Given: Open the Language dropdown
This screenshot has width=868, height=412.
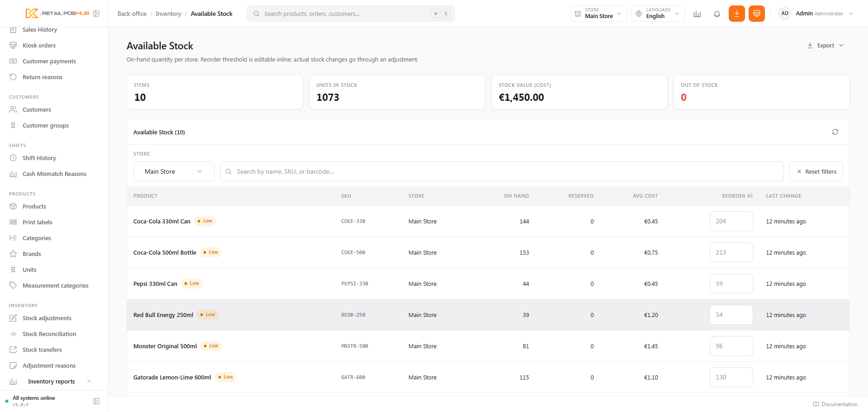Looking at the screenshot, I should pyautogui.click(x=658, y=14).
